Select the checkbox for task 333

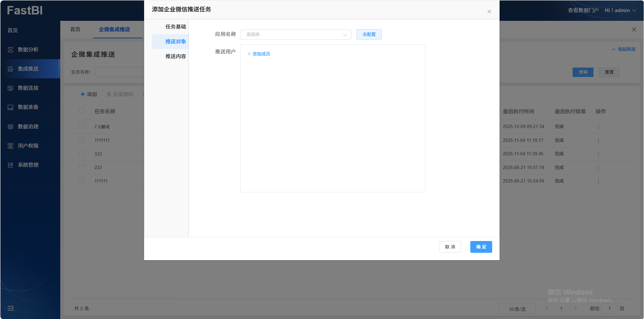81,154
